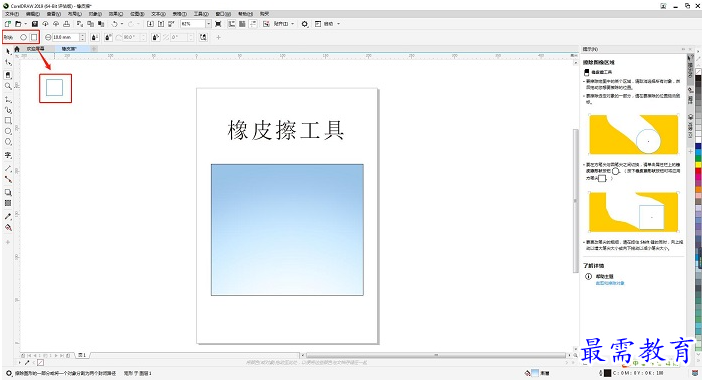This screenshot has width=702, height=382.
Task: Expand the undo history dropdown arrow
Action: pos(122,24)
